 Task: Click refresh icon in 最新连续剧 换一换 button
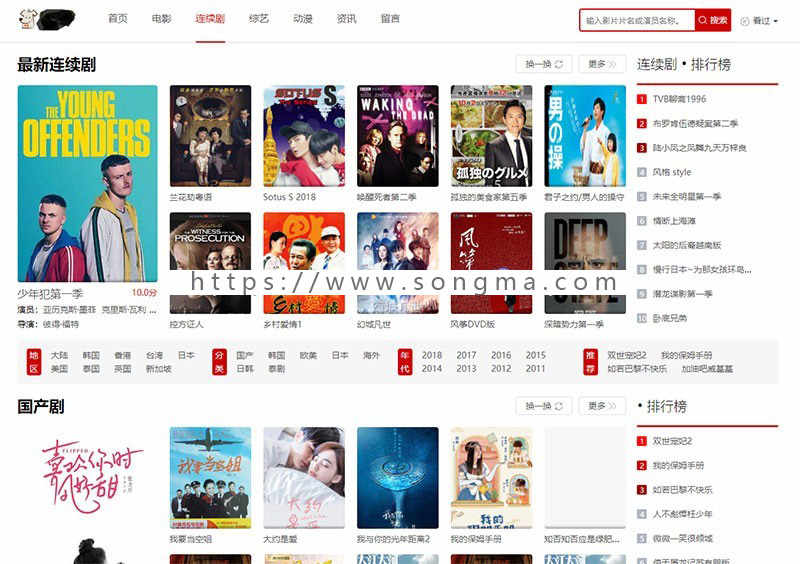click(x=559, y=64)
